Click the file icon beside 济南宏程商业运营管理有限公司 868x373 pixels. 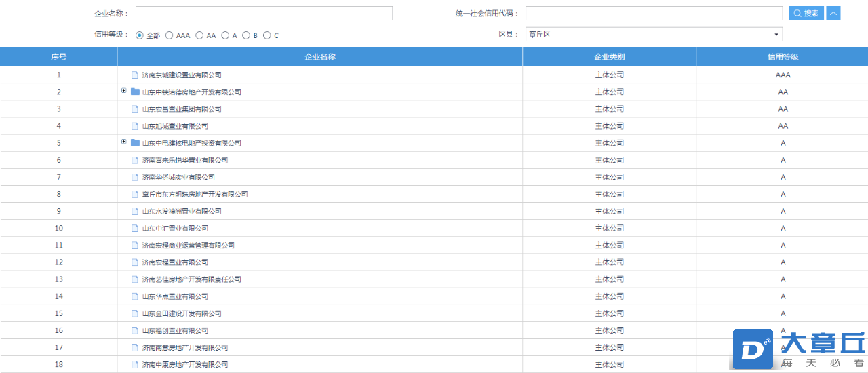(135, 246)
